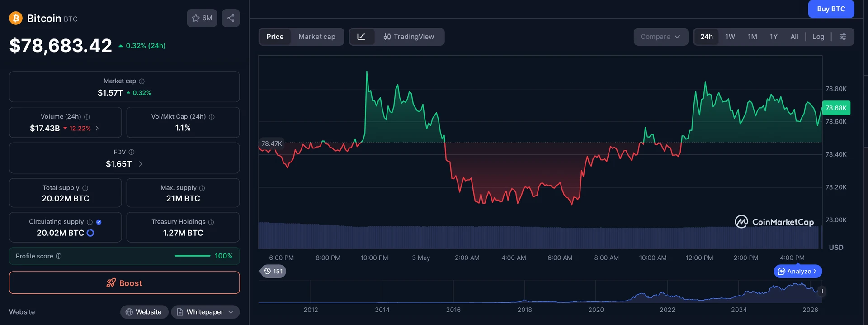Toggle Log scale on chart
868x325 pixels.
[x=818, y=37]
